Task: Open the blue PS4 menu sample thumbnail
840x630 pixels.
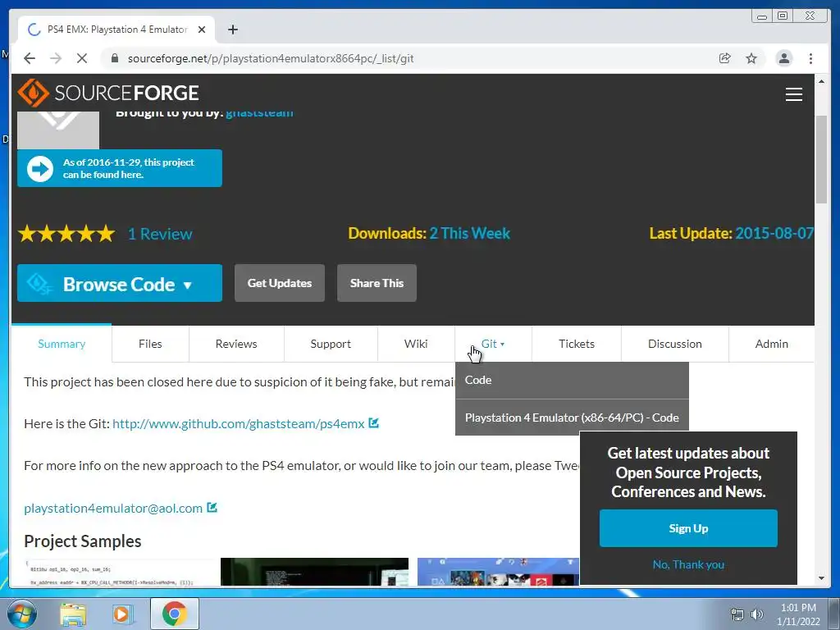Action: (498, 571)
